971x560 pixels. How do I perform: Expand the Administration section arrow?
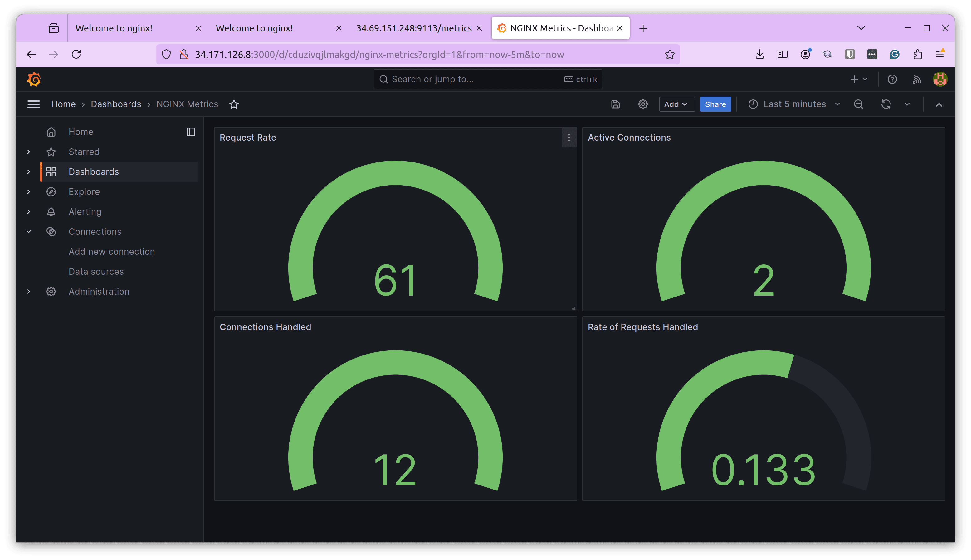point(28,292)
